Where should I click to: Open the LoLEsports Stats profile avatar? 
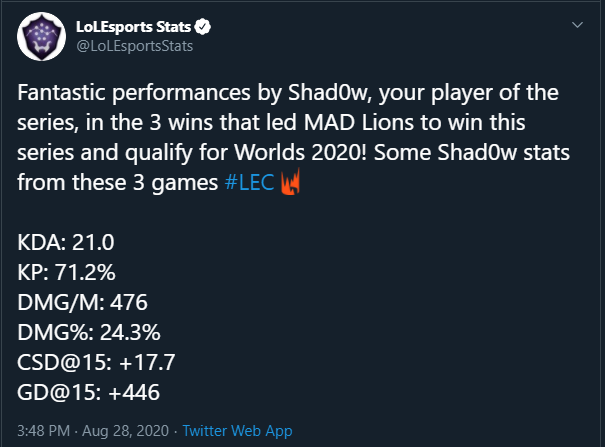click(41, 36)
